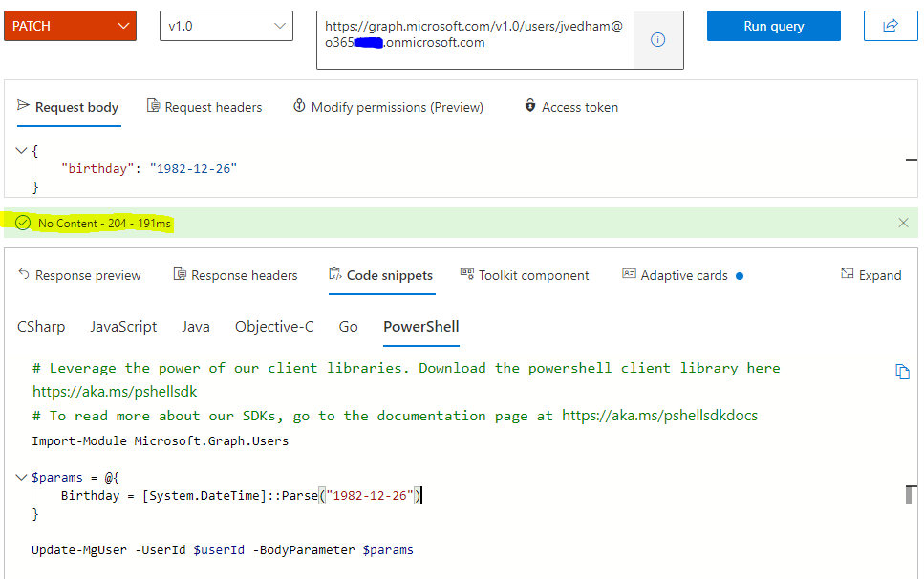924x579 pixels.
Task: Copy the PowerShell code snippet
Action: [x=902, y=372]
